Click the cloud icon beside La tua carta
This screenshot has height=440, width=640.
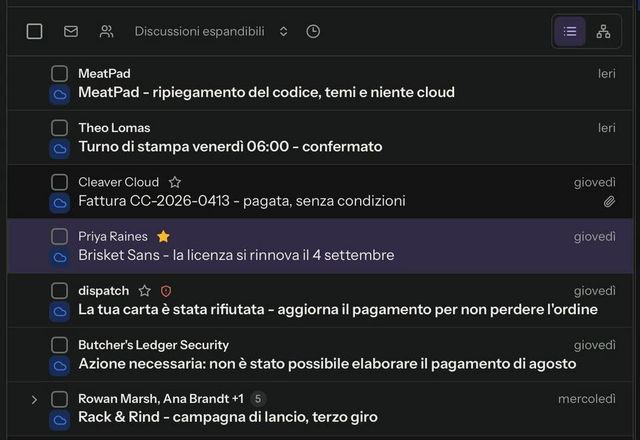(60, 312)
